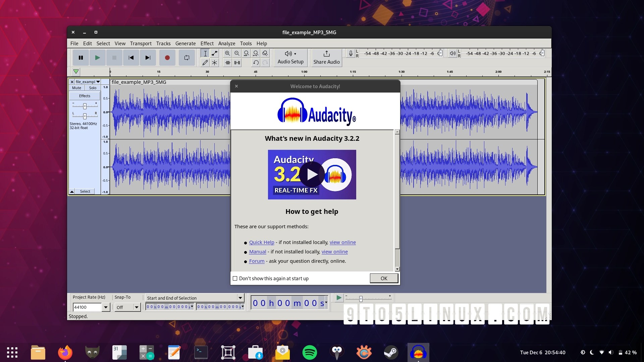Screen dimensions: 644x362
Task: Click the red Record button
Action: [x=167, y=58]
